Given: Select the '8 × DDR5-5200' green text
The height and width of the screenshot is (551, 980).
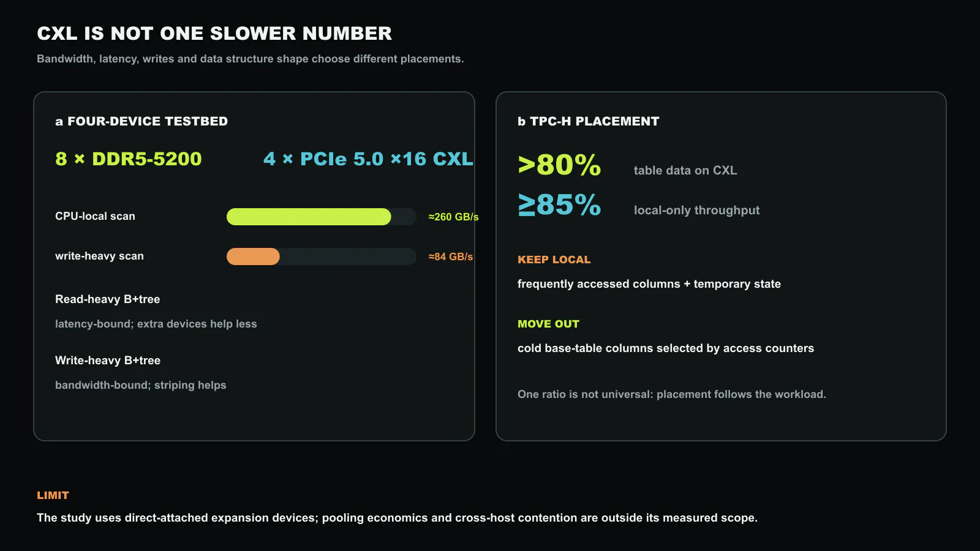Looking at the screenshot, I should point(129,159).
